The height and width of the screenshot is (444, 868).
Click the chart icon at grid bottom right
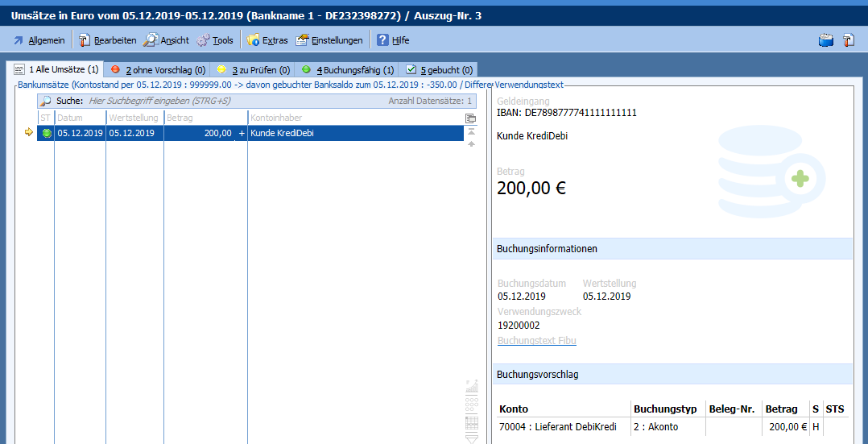472,387
